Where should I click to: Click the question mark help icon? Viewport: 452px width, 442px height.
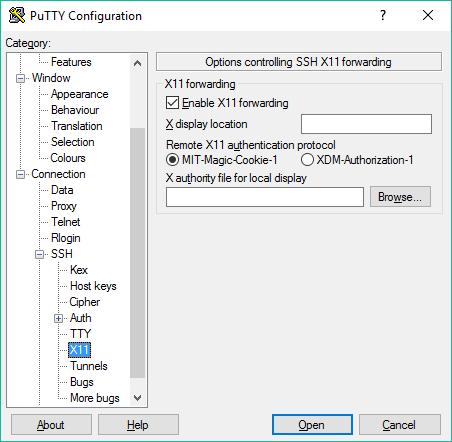(x=383, y=15)
